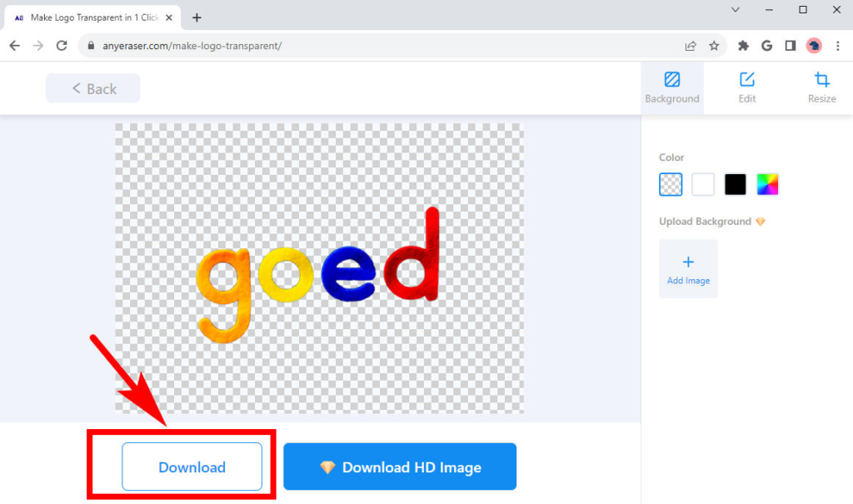This screenshot has height=504, width=853.
Task: Click the Google extension icon
Action: [x=766, y=46]
